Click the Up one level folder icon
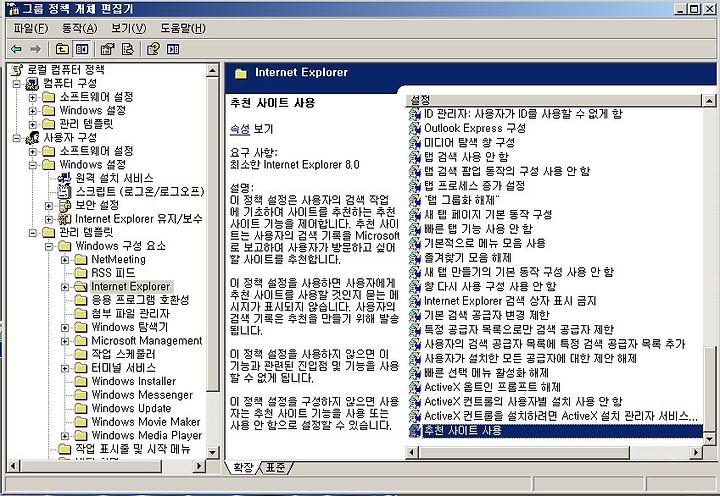This screenshot has height=496, width=720. click(62, 49)
